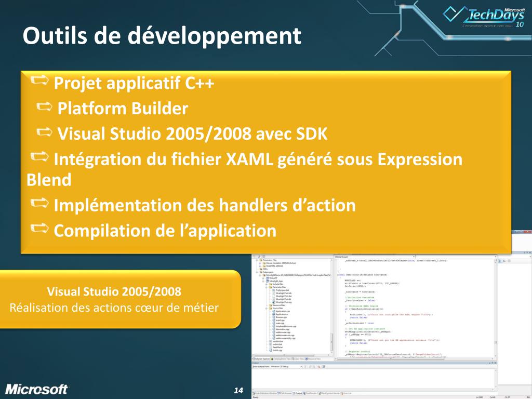Click the SilverlightTest.bib file icon
Screen dimensions: 532x399
point(274,293)
